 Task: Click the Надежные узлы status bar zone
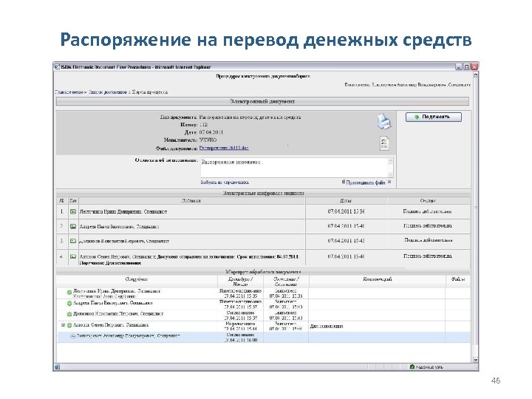pos(427,366)
